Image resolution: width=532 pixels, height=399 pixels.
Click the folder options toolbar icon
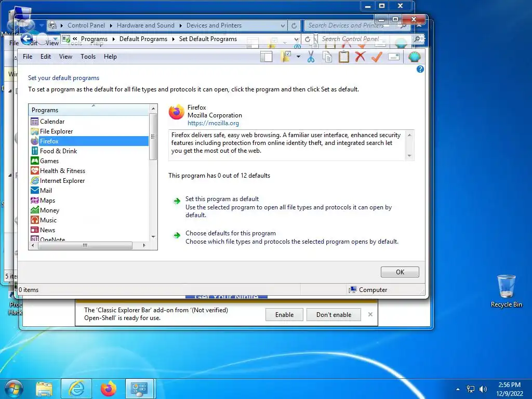click(286, 57)
